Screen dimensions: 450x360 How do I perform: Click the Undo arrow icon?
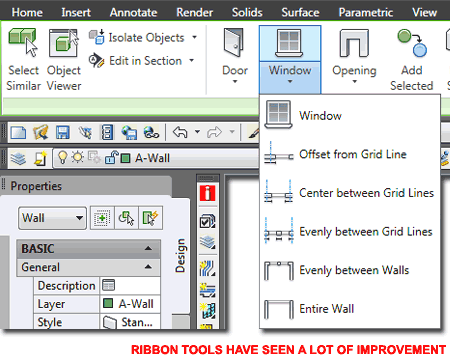[180, 132]
